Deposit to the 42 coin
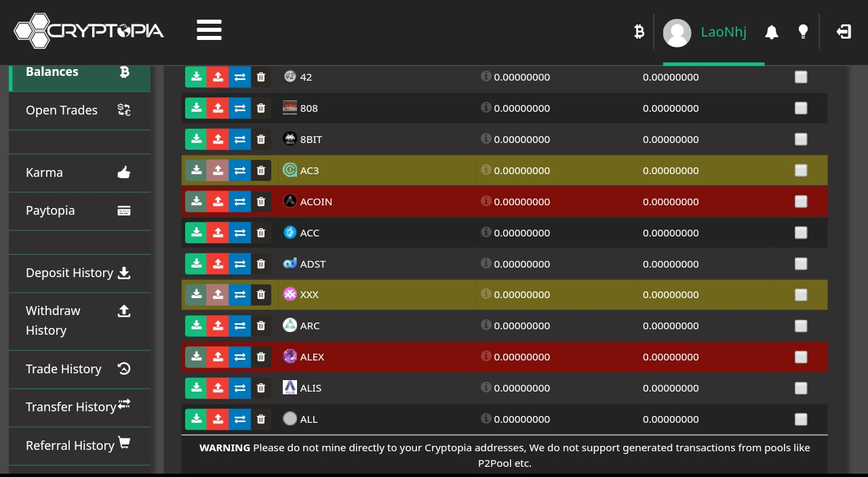This screenshot has width=868, height=477. pyautogui.click(x=196, y=77)
